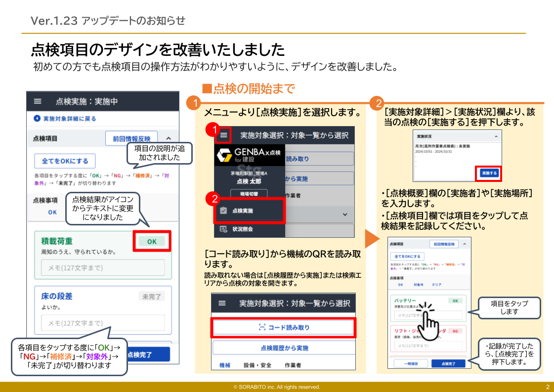
Task: Click the GENBAx点検 for建設 logo
Action: [250, 156]
